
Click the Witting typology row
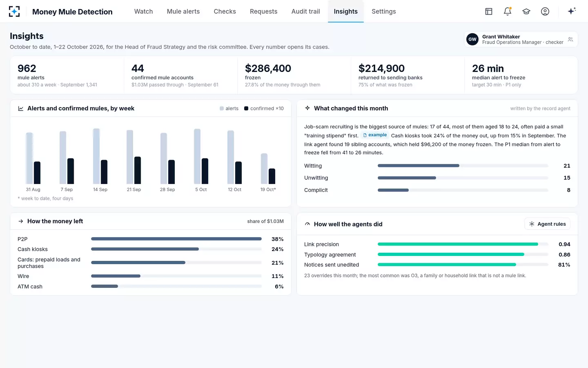(437, 166)
